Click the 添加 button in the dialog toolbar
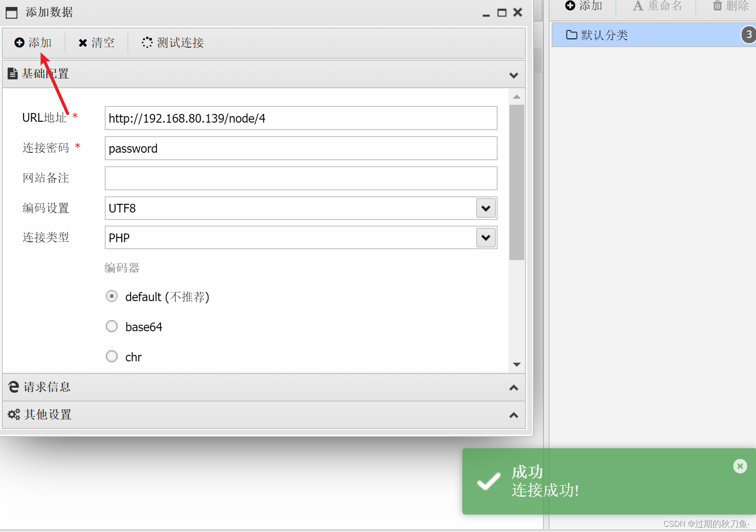The image size is (756, 532). (x=33, y=42)
